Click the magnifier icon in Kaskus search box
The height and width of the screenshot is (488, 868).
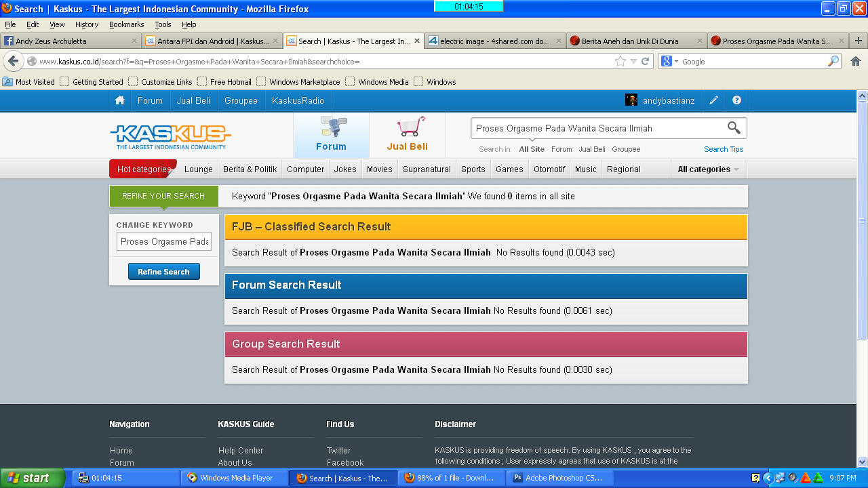(x=734, y=127)
